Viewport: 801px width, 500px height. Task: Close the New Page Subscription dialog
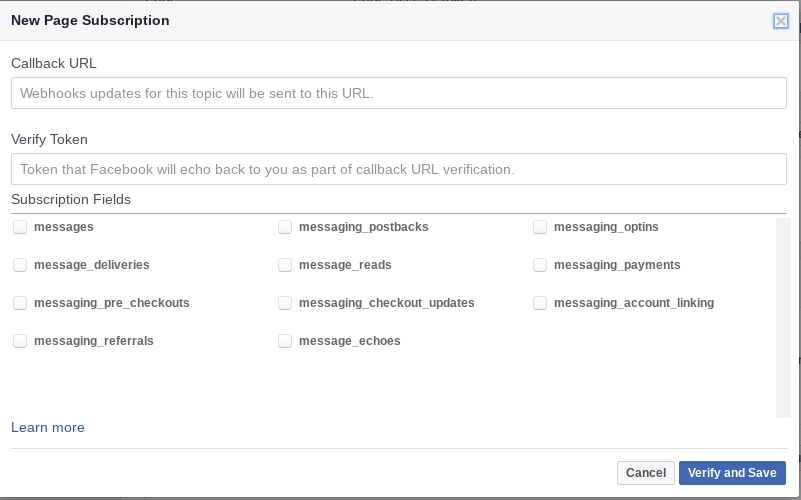pyautogui.click(x=781, y=21)
